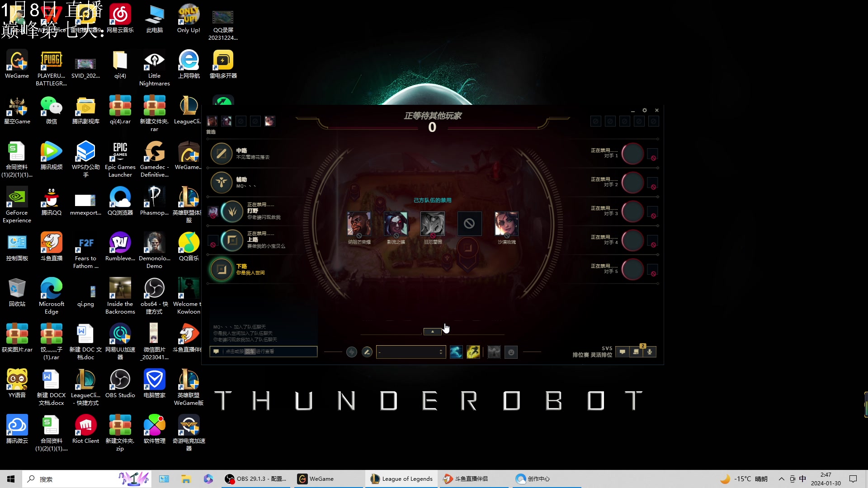Open File Explorer from taskbar
This screenshot has height=488, width=868.
[x=186, y=479]
